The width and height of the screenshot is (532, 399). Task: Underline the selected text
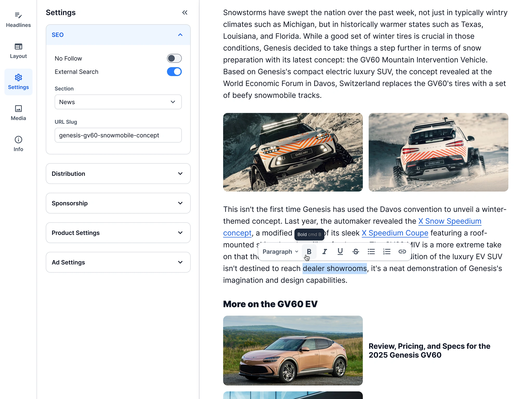point(340,251)
